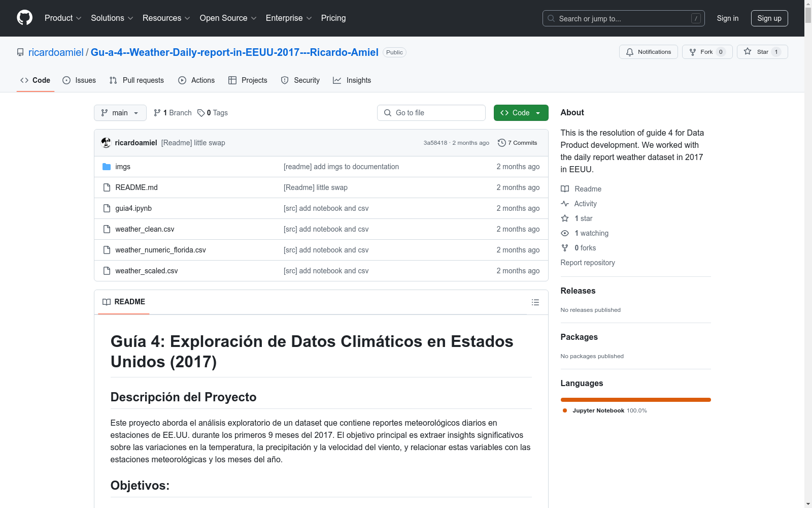Open the green Code dropdown button
The image size is (812, 508).
click(521, 113)
